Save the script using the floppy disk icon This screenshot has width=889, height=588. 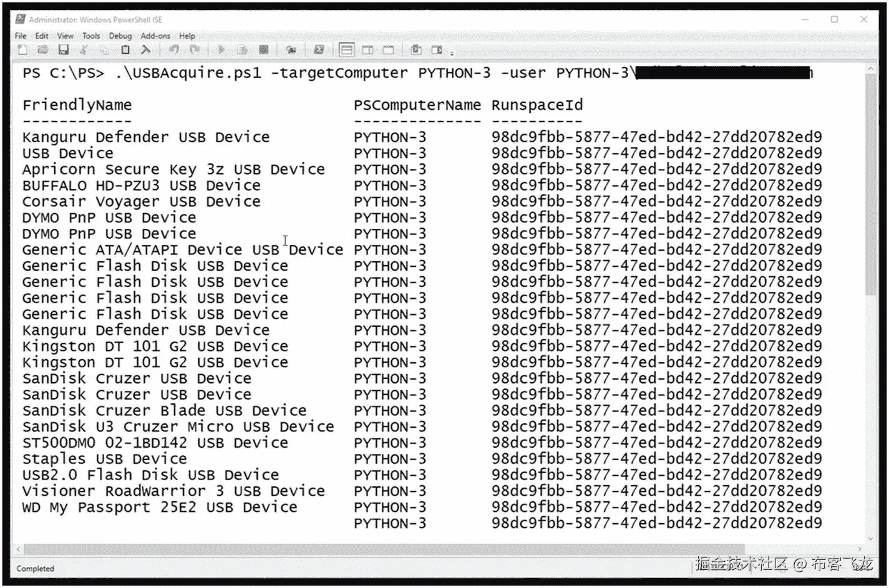coord(63,50)
